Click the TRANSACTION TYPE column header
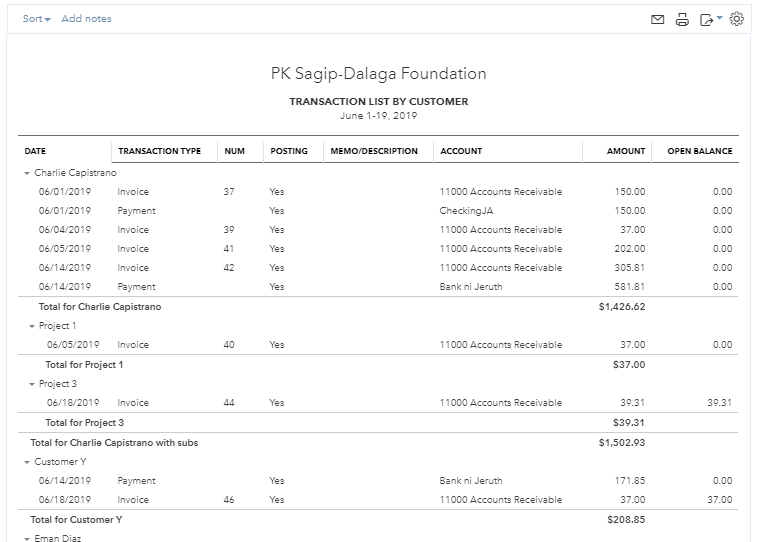This screenshot has height=542, width=780. click(159, 151)
